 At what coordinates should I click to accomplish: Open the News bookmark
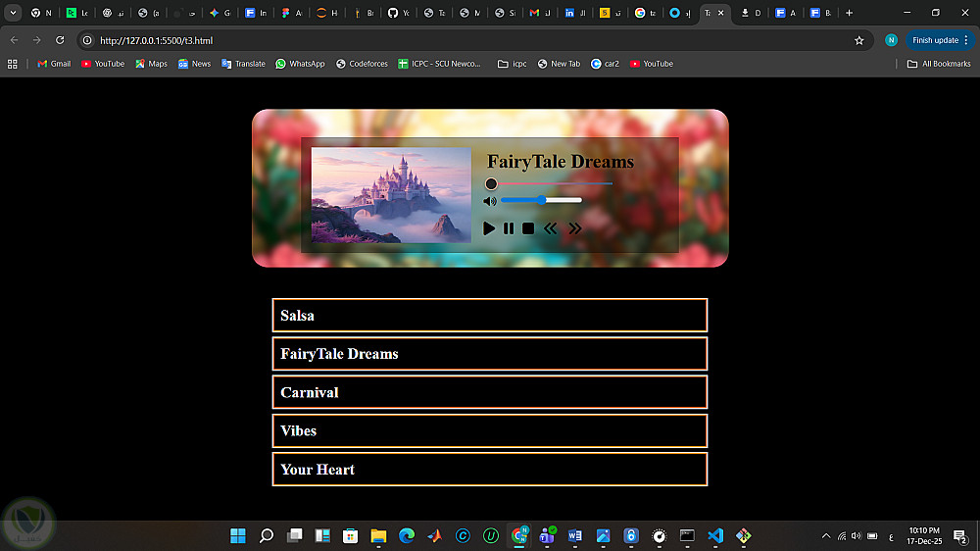pos(194,64)
